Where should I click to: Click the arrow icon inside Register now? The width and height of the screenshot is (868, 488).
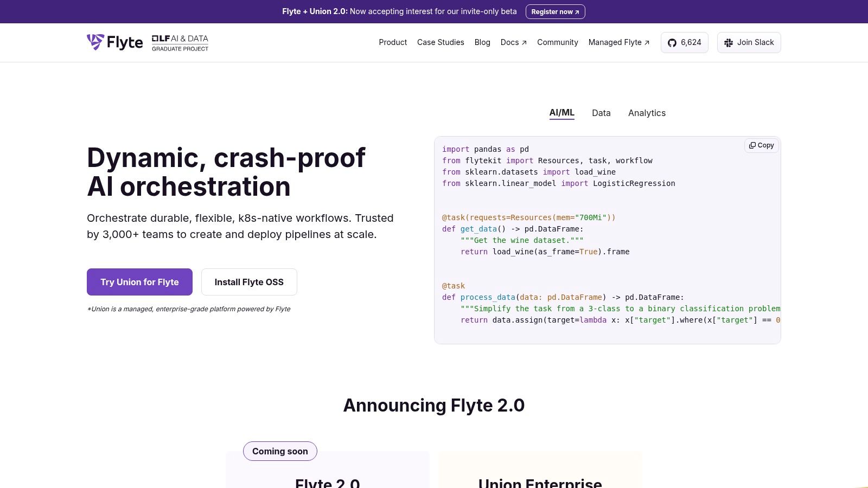[x=576, y=11]
